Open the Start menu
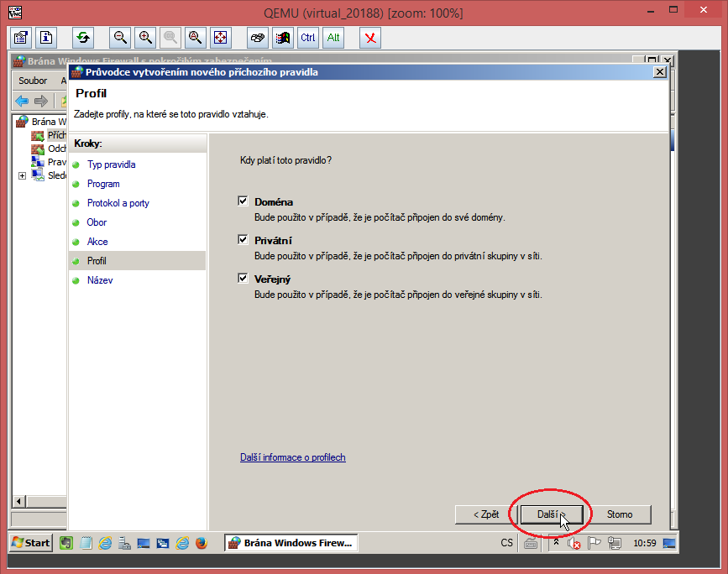This screenshot has width=728, height=574. [30, 543]
